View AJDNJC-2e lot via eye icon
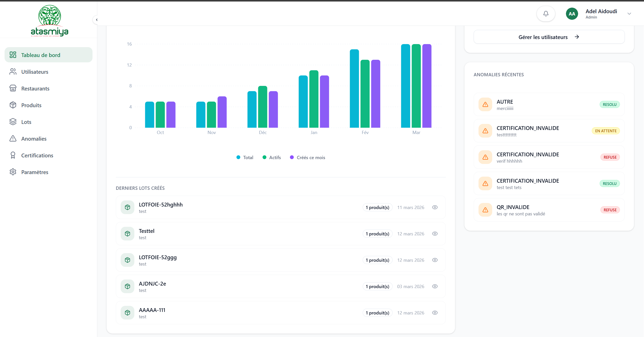The image size is (644, 337). pos(435,286)
